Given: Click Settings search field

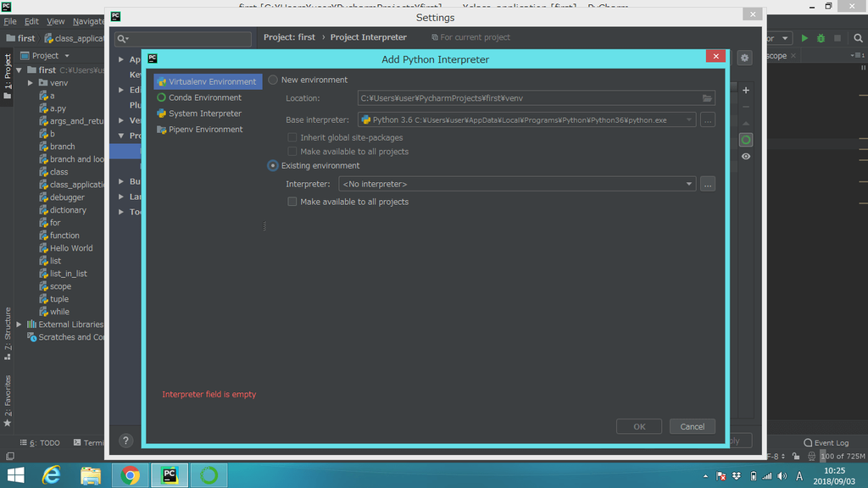Looking at the screenshot, I should point(183,39).
